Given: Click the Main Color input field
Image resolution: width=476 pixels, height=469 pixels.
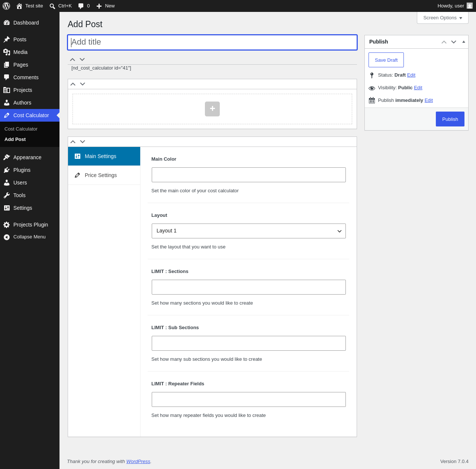Looking at the screenshot, I should point(249,175).
